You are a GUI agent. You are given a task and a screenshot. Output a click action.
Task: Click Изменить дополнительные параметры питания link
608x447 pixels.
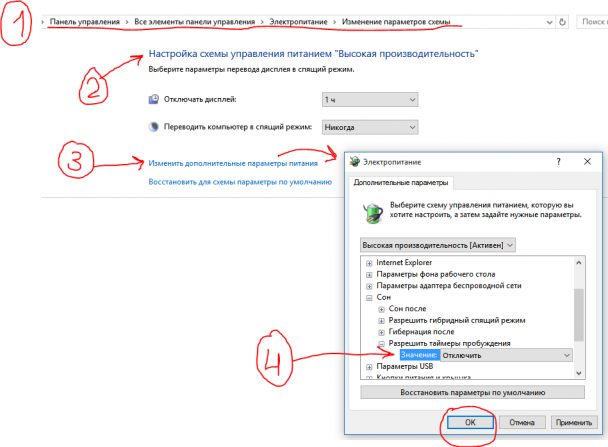[233, 164]
